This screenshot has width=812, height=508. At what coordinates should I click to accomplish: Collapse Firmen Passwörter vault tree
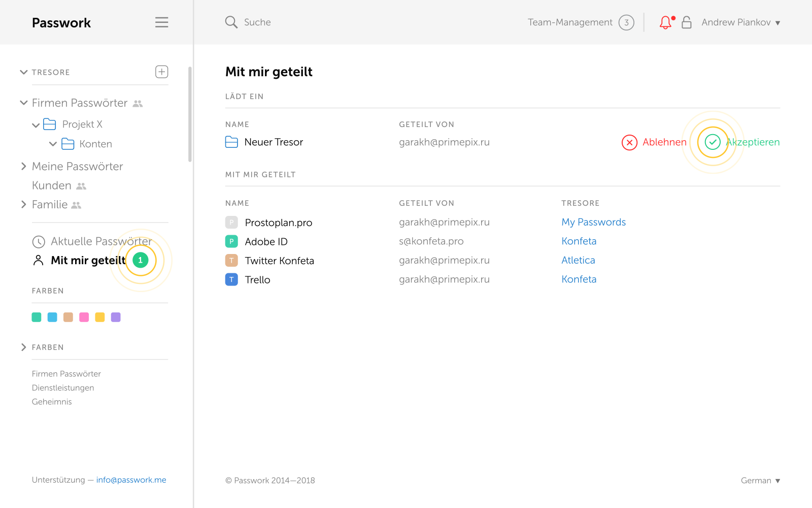click(x=23, y=103)
